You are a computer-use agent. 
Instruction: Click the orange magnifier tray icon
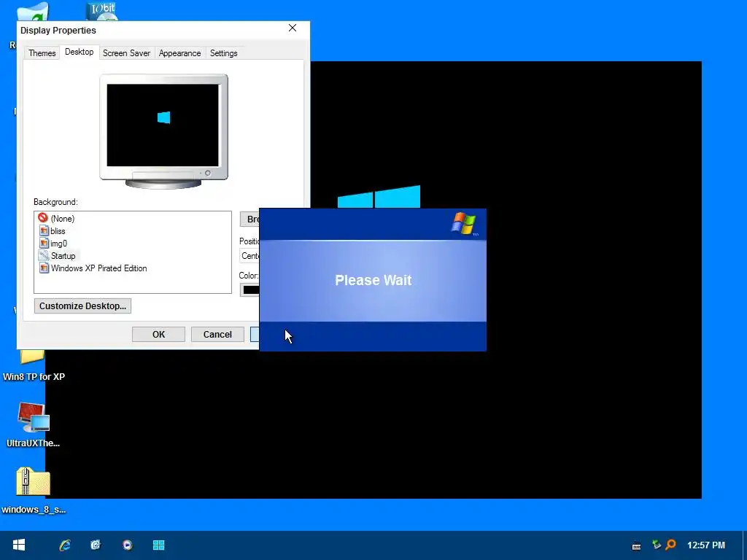[x=671, y=544]
